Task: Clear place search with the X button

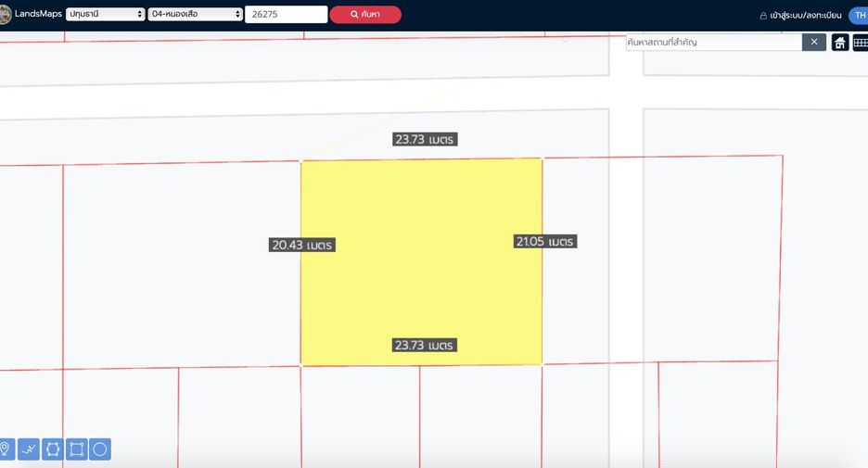Action: pyautogui.click(x=814, y=42)
